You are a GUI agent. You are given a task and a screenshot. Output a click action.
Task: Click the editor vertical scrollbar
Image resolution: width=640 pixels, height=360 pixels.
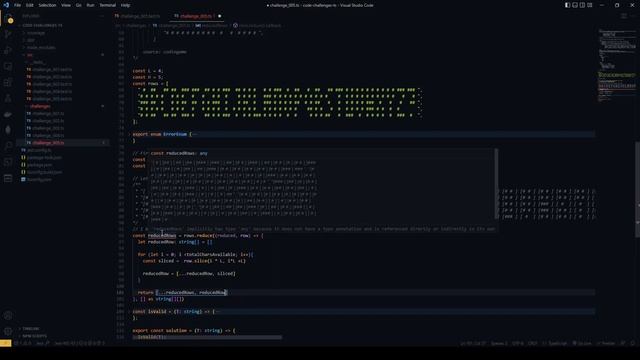pos(638,189)
